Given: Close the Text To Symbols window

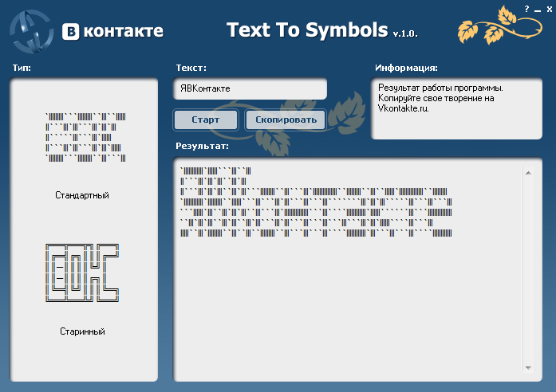Looking at the screenshot, I should (x=550, y=10).
